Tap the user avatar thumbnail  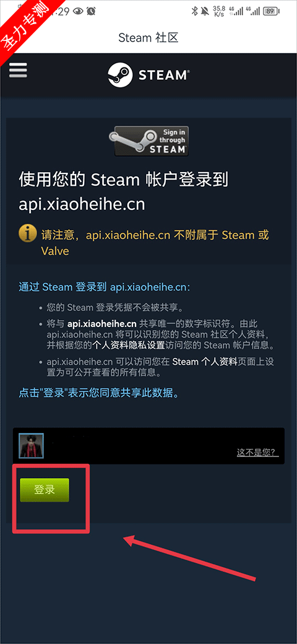(31, 446)
